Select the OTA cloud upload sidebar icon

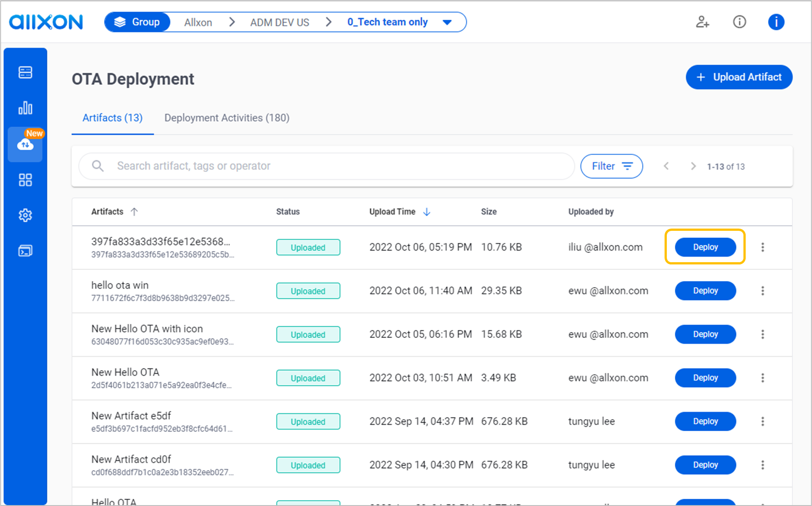click(x=26, y=145)
